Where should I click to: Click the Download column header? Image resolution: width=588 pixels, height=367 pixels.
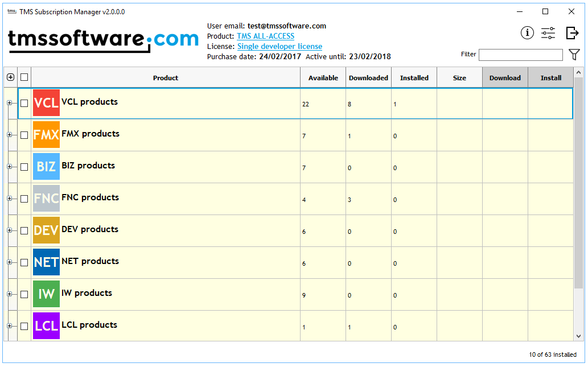pos(505,78)
